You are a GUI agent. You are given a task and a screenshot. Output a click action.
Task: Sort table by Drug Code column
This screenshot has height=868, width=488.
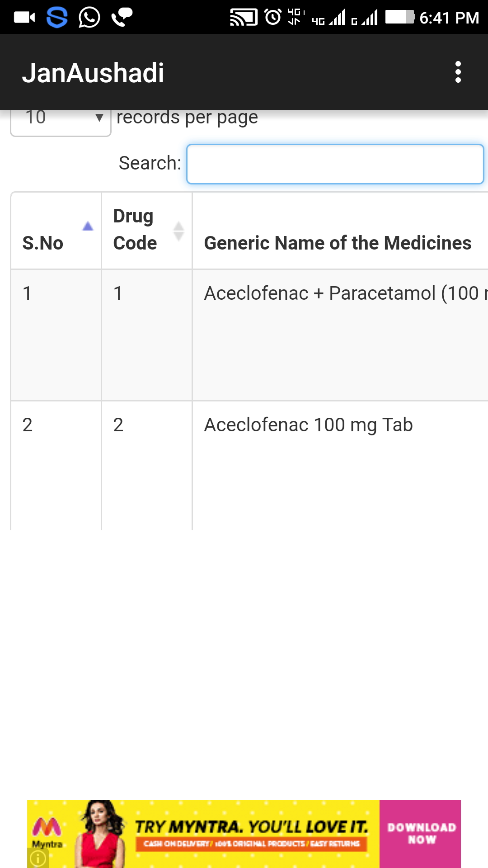(147, 231)
